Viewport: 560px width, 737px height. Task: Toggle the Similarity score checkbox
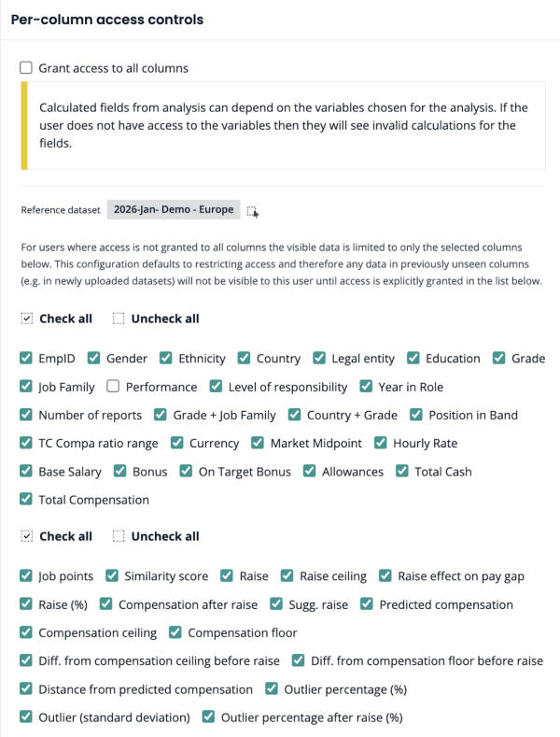tap(112, 576)
